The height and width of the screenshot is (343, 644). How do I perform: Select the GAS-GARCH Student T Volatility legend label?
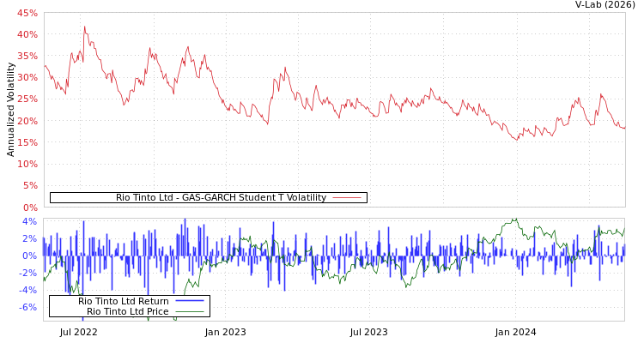click(x=221, y=198)
